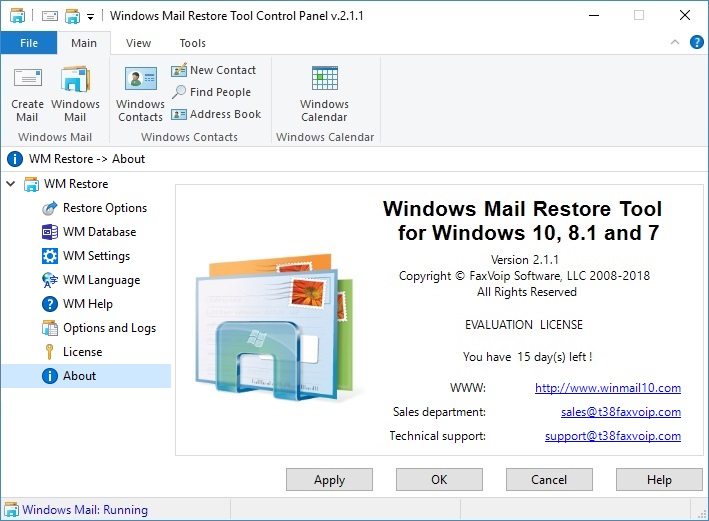
Task: Click the WM Restore folder icon
Action: click(x=31, y=184)
